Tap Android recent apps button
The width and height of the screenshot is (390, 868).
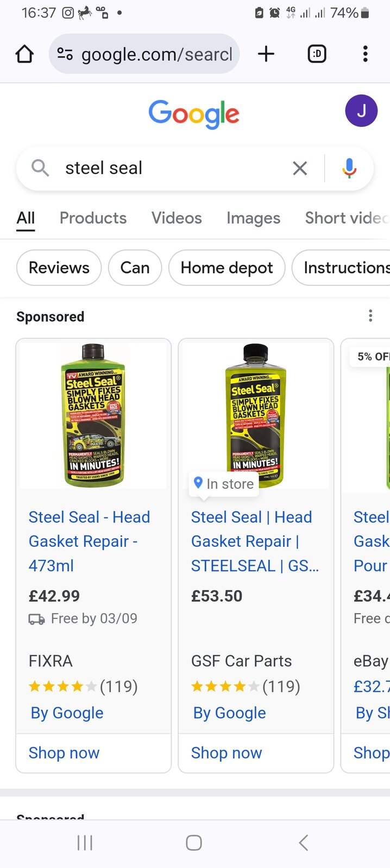[x=85, y=843]
